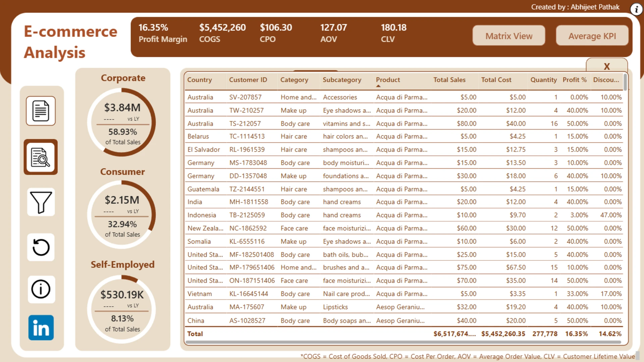Click the table vertical scrollbar
The width and height of the screenshot is (644, 362).
625,82
